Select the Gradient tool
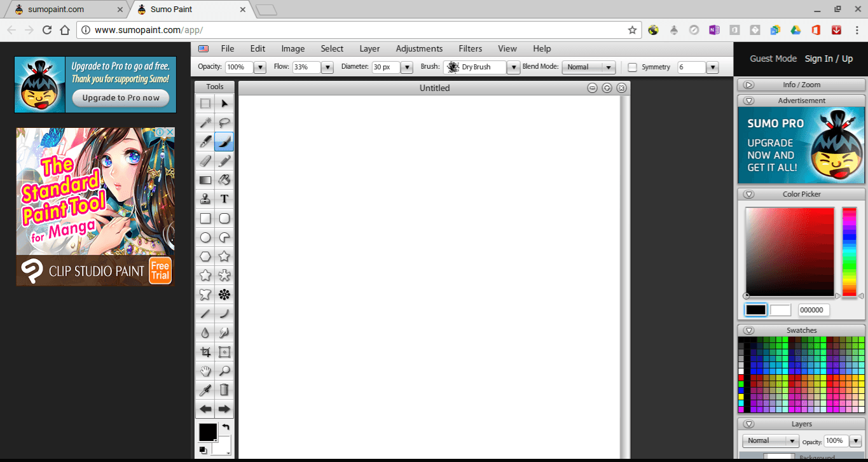The image size is (868, 462). point(205,180)
